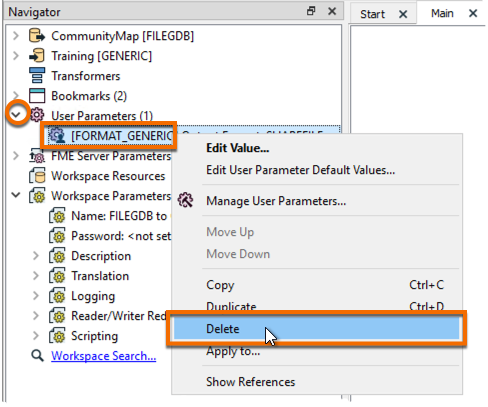Image resolution: width=488 pixels, height=407 pixels.
Task: Expand the Logging node
Action: coord(36,296)
